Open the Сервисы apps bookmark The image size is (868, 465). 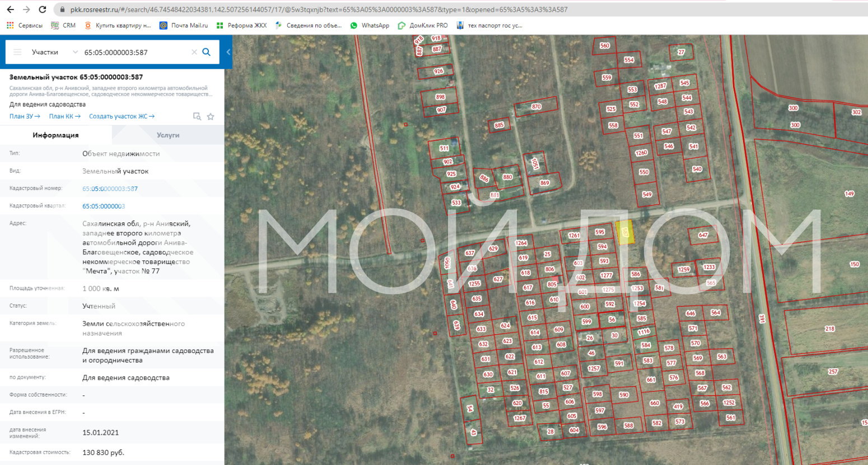point(24,25)
